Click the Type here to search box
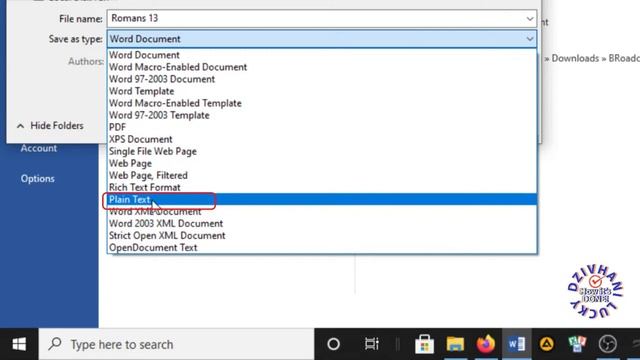Image resolution: width=640 pixels, height=360 pixels. tap(176, 344)
